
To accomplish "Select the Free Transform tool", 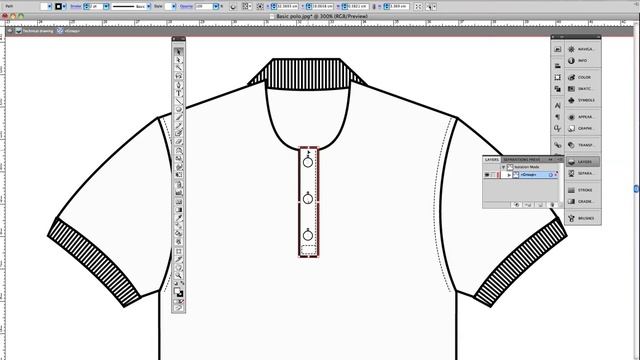I will coord(178,175).
